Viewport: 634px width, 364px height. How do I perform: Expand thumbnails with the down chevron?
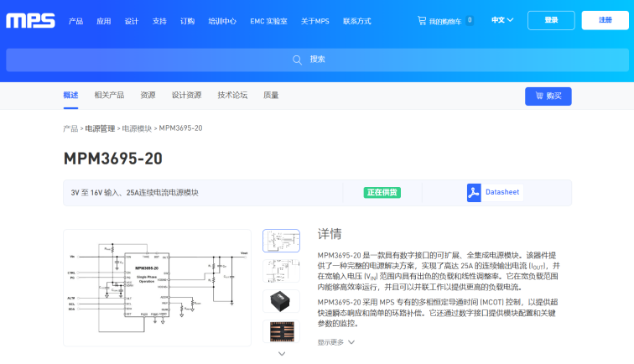(282, 353)
